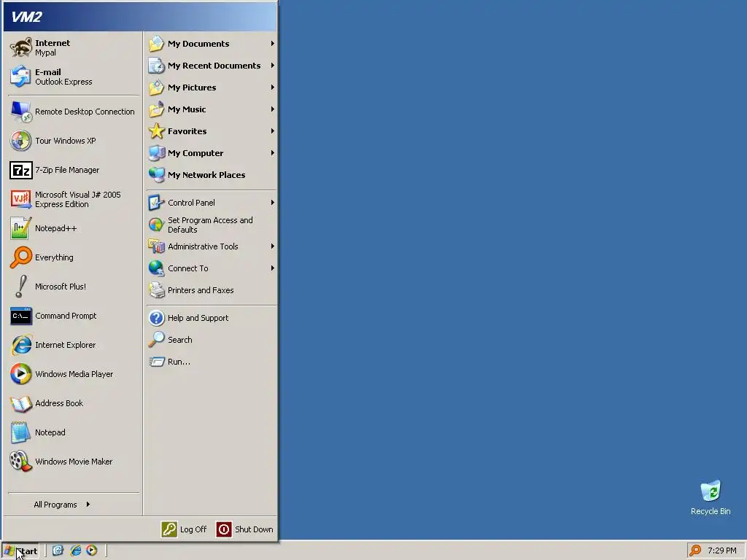The width and height of the screenshot is (747, 560).
Task: Open Set Program Access and Defaults icon
Action: click(x=156, y=225)
